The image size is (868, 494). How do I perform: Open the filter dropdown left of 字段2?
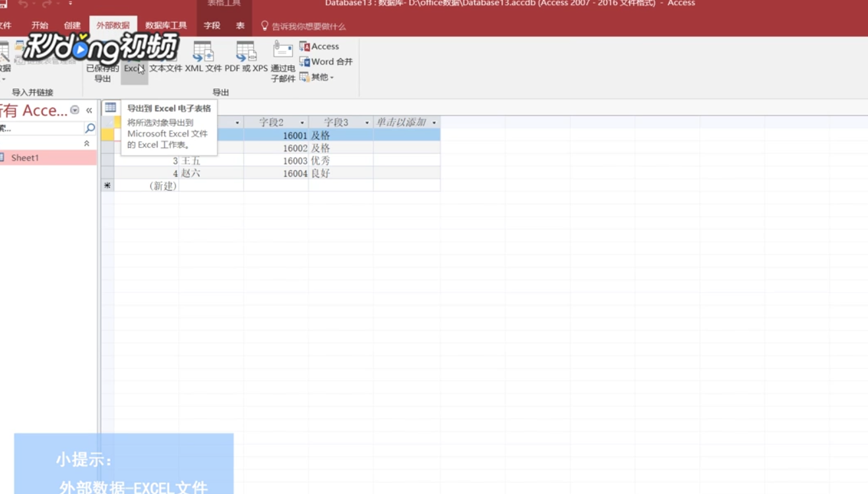(237, 123)
